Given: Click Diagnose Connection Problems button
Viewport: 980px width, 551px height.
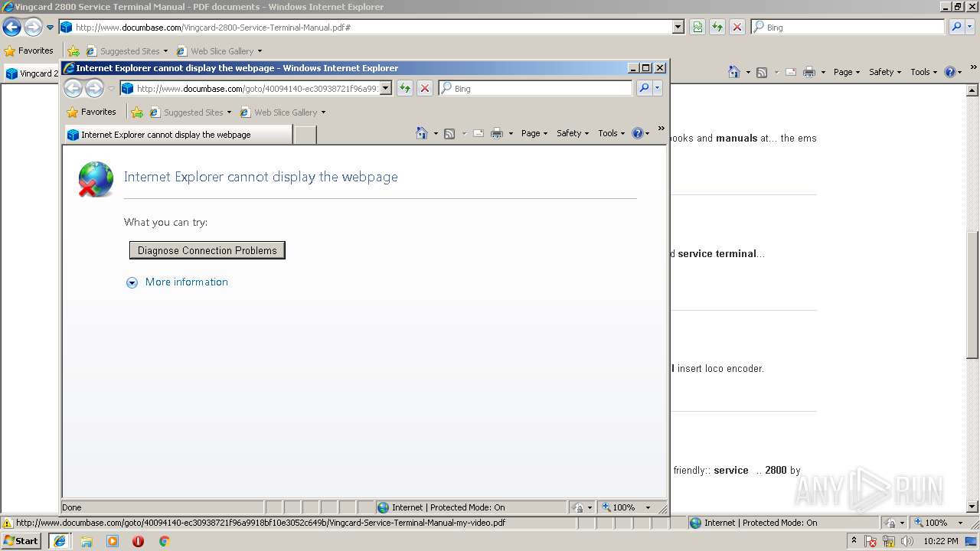Looking at the screenshot, I should 207,250.
